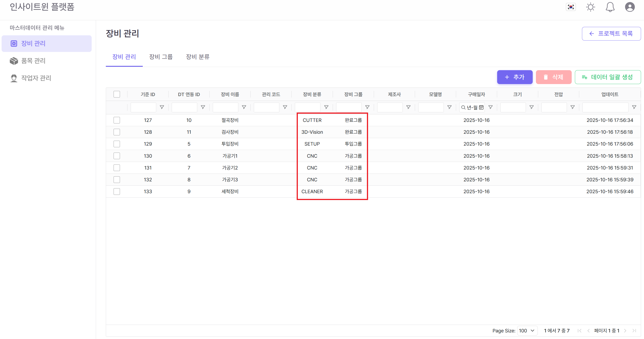Click the green 데이터 일괄 생성 button
This screenshot has height=339, width=644.
click(608, 77)
